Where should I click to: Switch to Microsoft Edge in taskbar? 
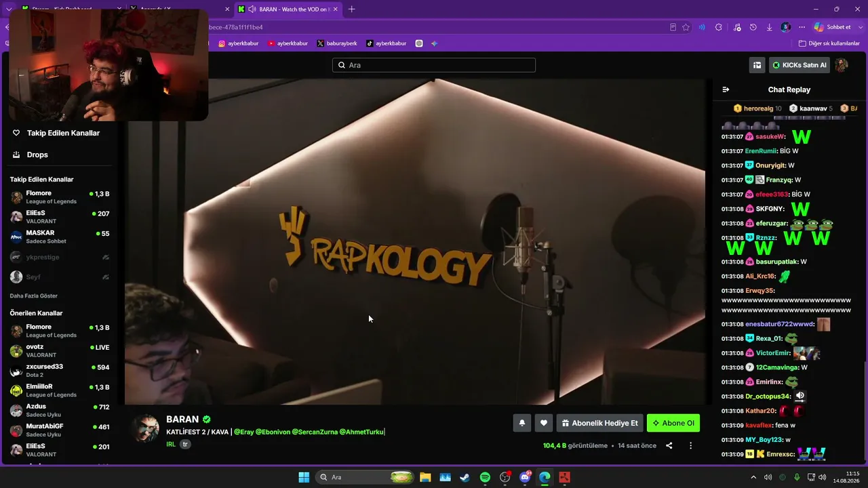point(545,477)
